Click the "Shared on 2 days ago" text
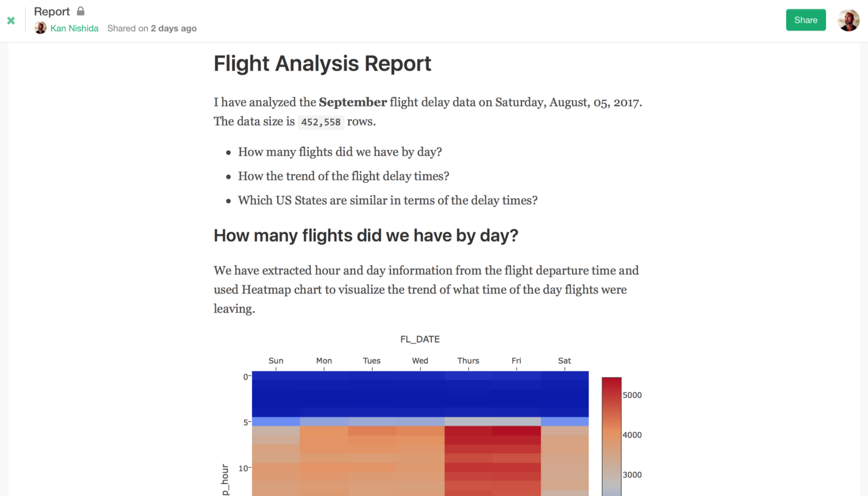868x496 pixels. (x=152, y=28)
